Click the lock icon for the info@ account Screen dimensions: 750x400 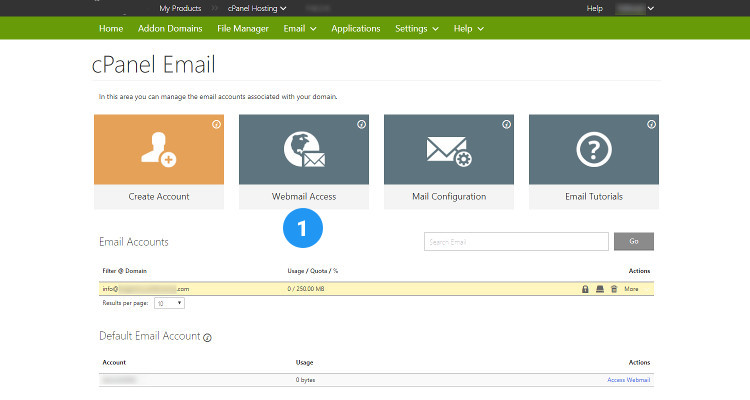click(585, 289)
